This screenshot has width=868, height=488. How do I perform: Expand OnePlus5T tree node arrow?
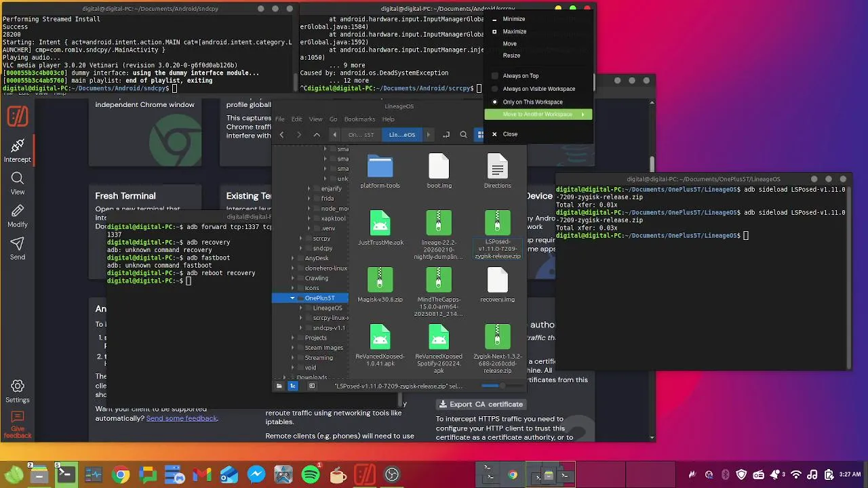(x=292, y=298)
